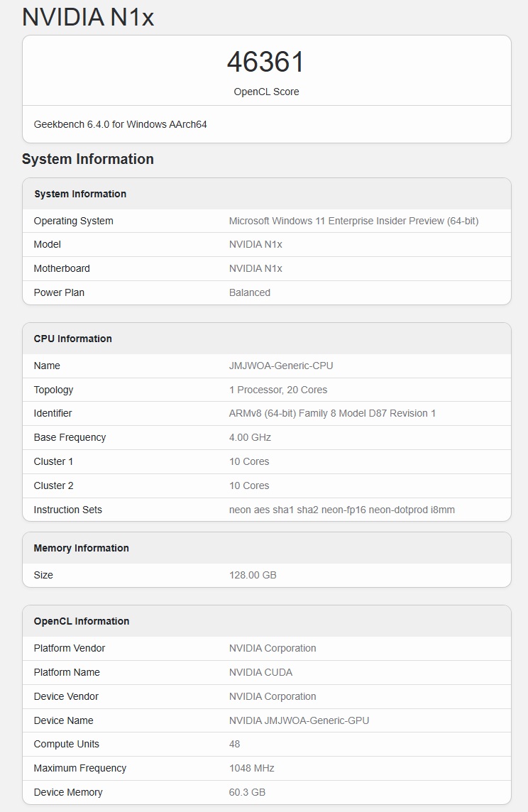Select the ARMv8 Identifier value
This screenshot has height=812, width=528.
[332, 413]
